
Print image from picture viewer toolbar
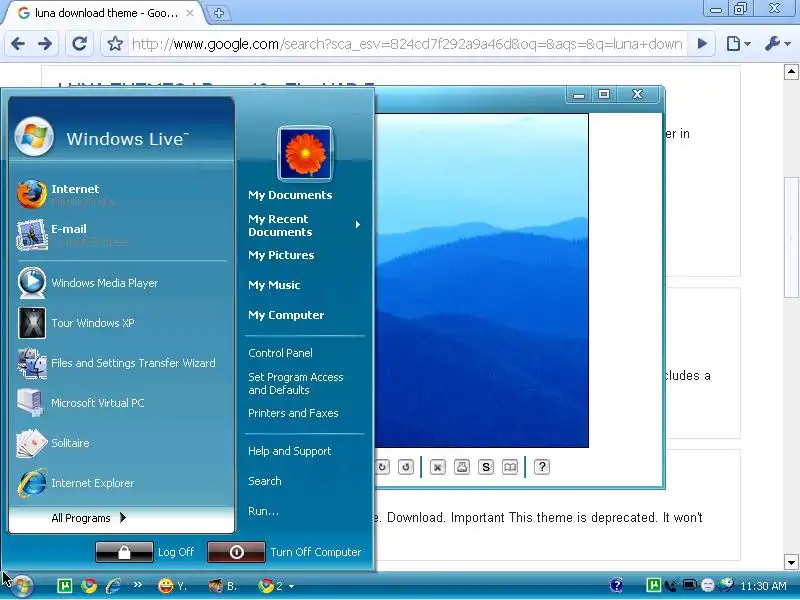pos(462,467)
